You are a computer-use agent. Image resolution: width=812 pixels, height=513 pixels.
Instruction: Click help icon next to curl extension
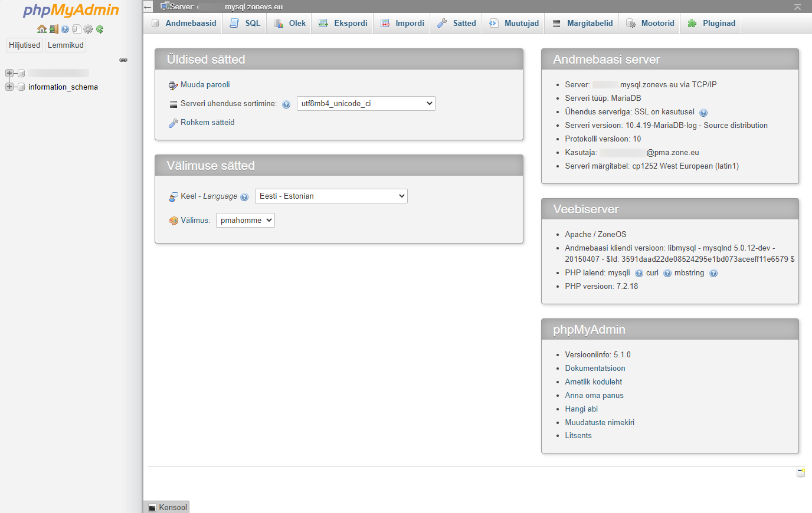tap(667, 273)
